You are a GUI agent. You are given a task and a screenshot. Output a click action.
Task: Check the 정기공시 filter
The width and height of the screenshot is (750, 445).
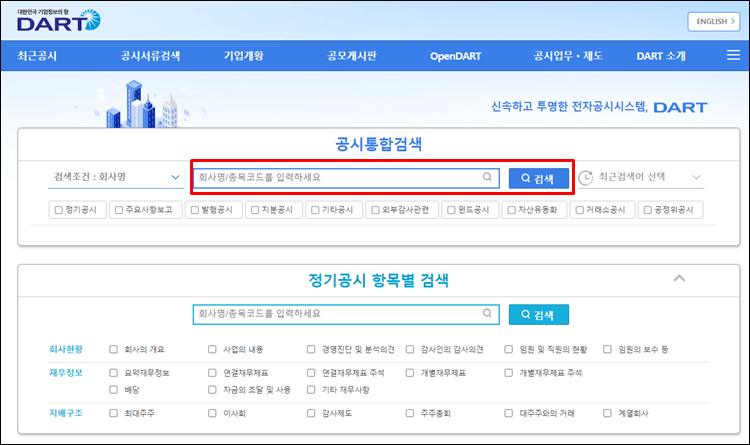(x=59, y=210)
